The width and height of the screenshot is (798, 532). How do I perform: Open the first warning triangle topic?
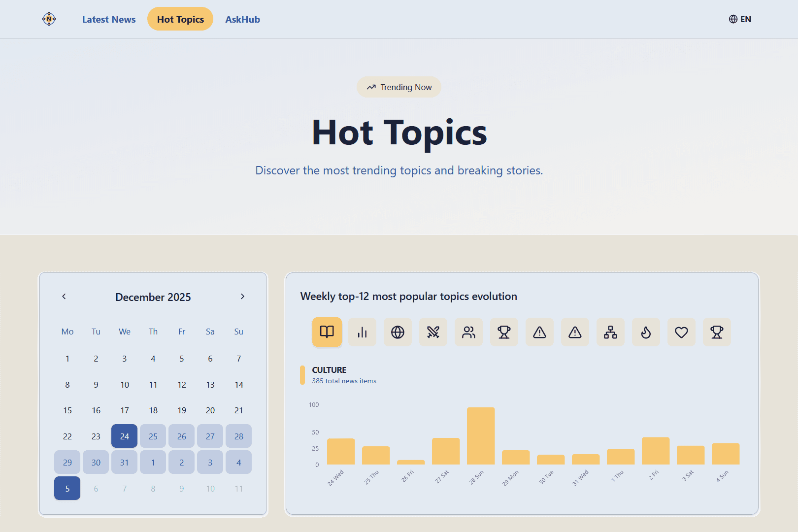539,332
